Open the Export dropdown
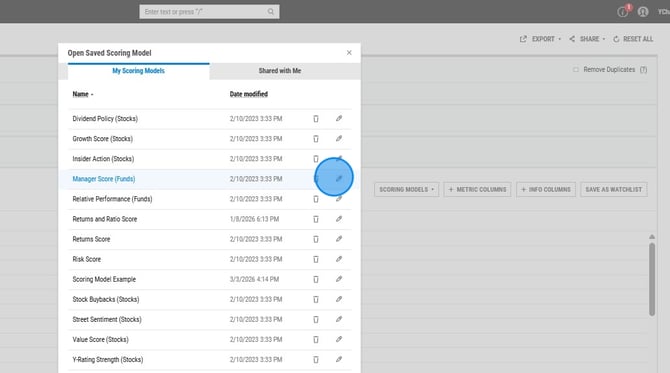Viewport: 670px width, 373px height. click(x=541, y=39)
